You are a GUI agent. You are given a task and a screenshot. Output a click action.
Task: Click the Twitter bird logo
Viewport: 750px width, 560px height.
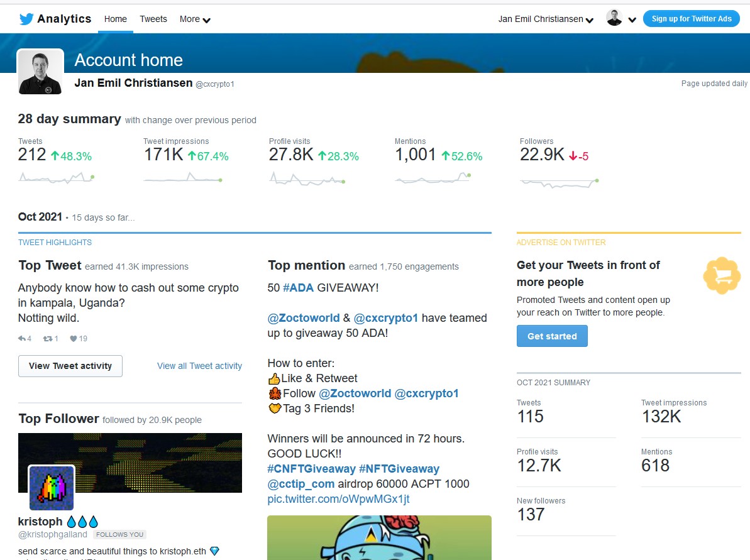click(x=26, y=19)
